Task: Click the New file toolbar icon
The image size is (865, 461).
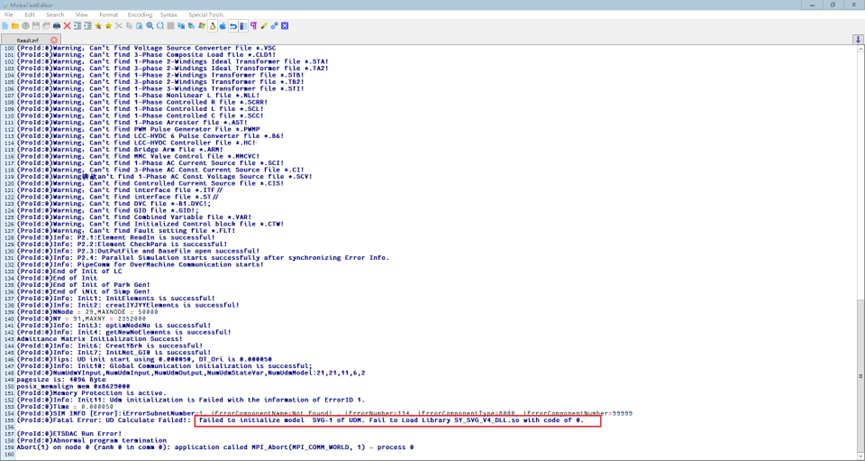Action: click(x=5, y=25)
